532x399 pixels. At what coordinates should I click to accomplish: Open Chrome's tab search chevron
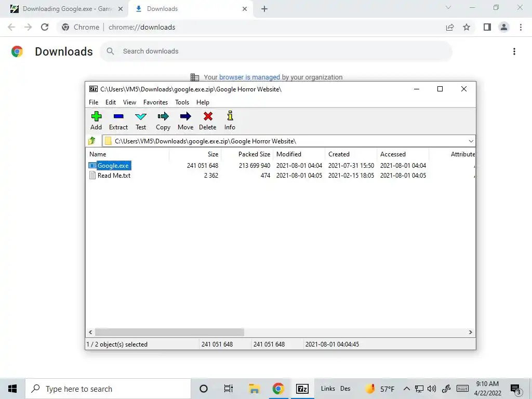point(448,7)
